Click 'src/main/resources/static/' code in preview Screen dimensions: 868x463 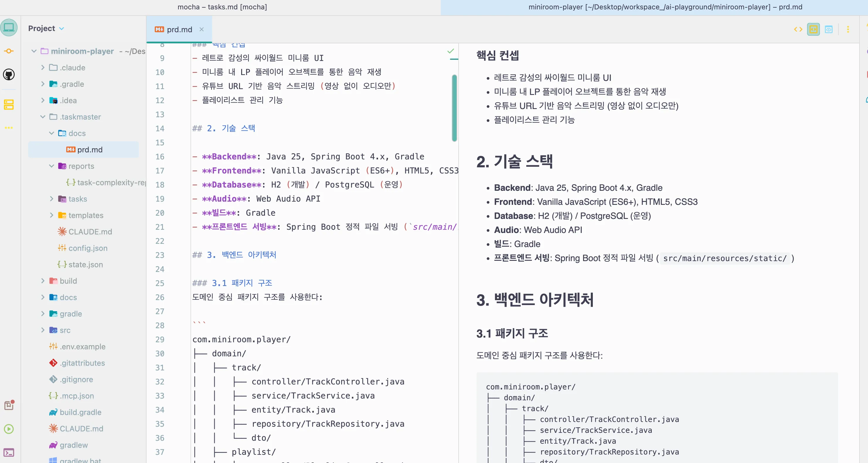coord(725,258)
